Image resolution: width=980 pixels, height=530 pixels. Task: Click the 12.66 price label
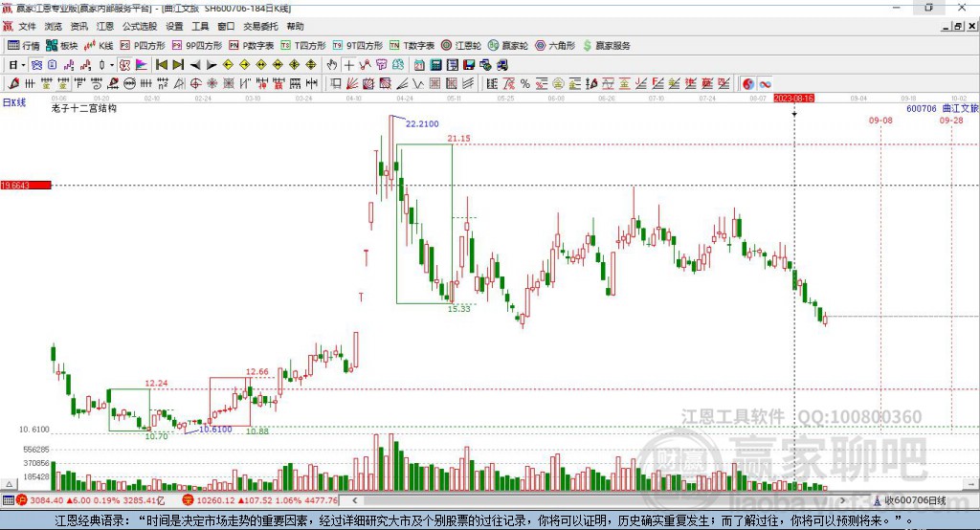click(x=256, y=371)
